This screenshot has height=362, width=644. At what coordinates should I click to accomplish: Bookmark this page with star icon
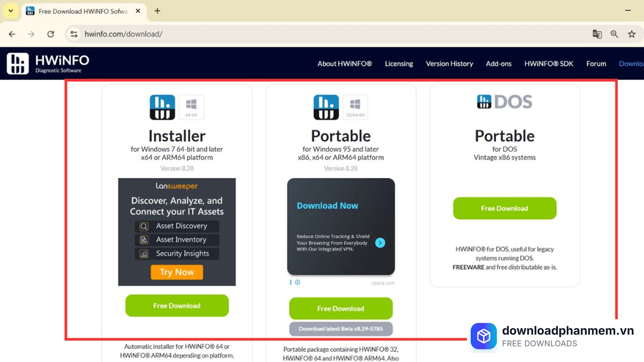pos(631,34)
